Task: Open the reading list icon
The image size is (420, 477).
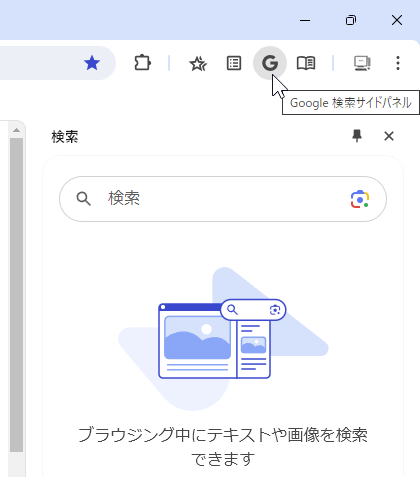Action: 234,63
